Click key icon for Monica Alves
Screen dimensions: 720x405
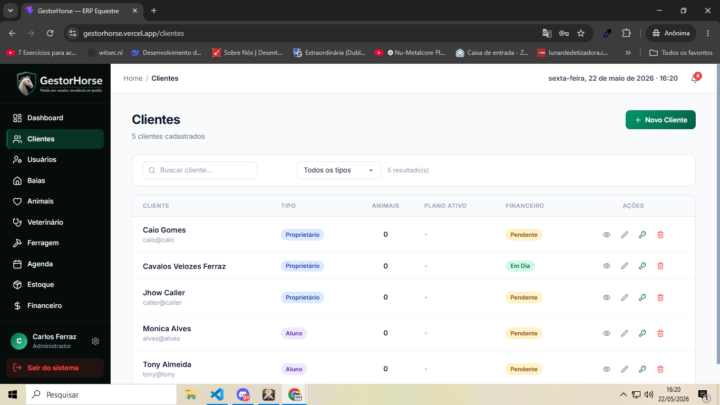(x=642, y=333)
